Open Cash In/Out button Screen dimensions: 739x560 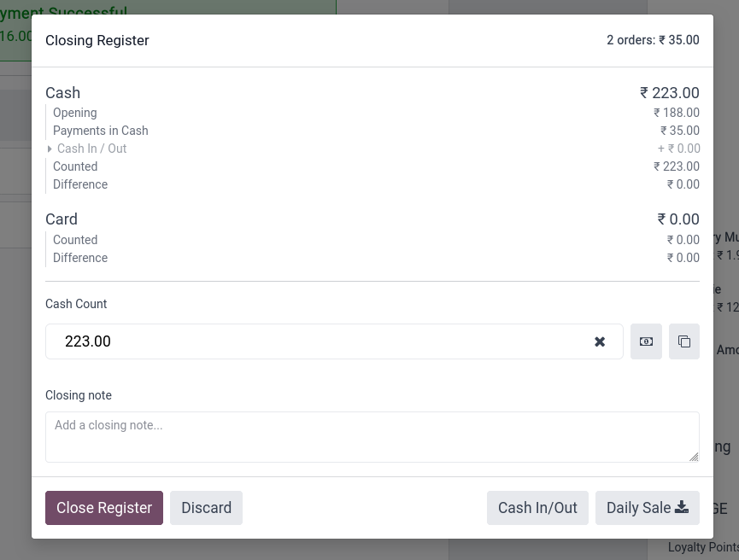point(537,508)
